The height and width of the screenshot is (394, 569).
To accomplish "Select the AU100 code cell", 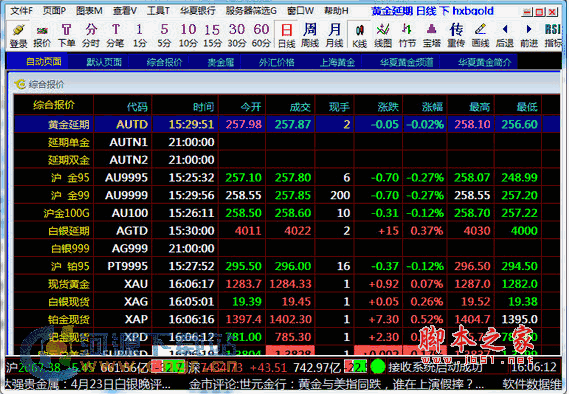I will [x=130, y=213].
